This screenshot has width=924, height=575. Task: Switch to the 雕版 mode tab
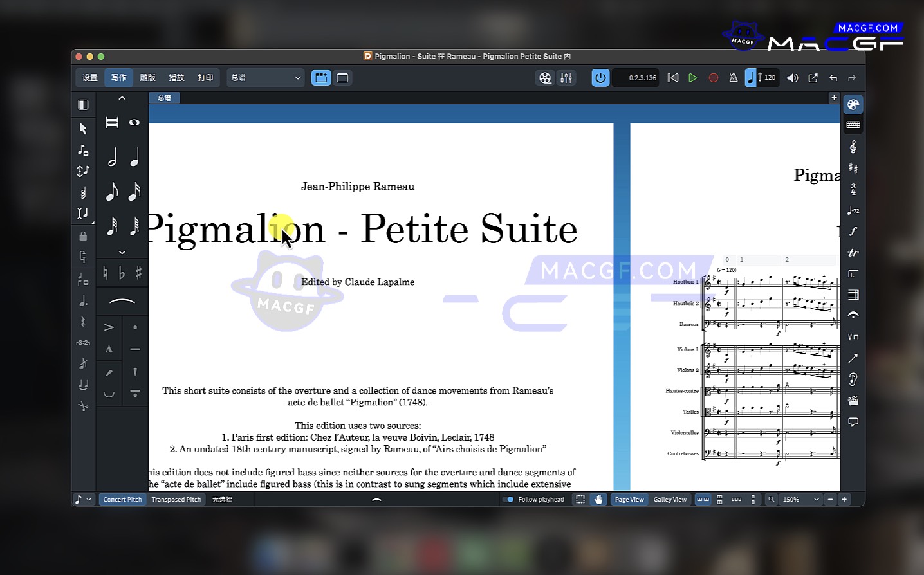[147, 78]
